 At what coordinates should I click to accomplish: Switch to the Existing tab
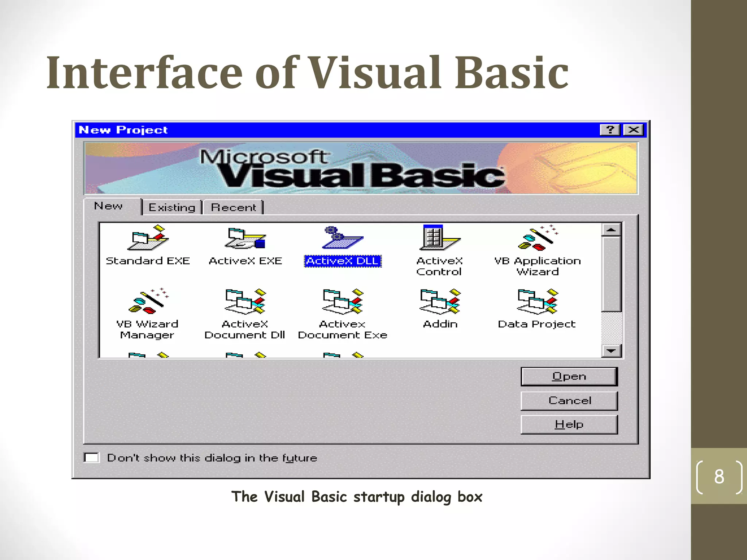point(172,207)
